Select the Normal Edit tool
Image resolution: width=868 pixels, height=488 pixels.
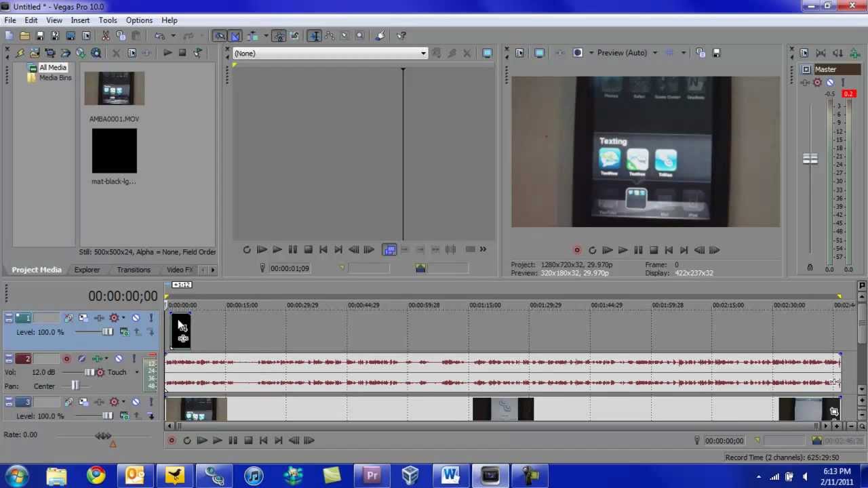[x=314, y=36]
